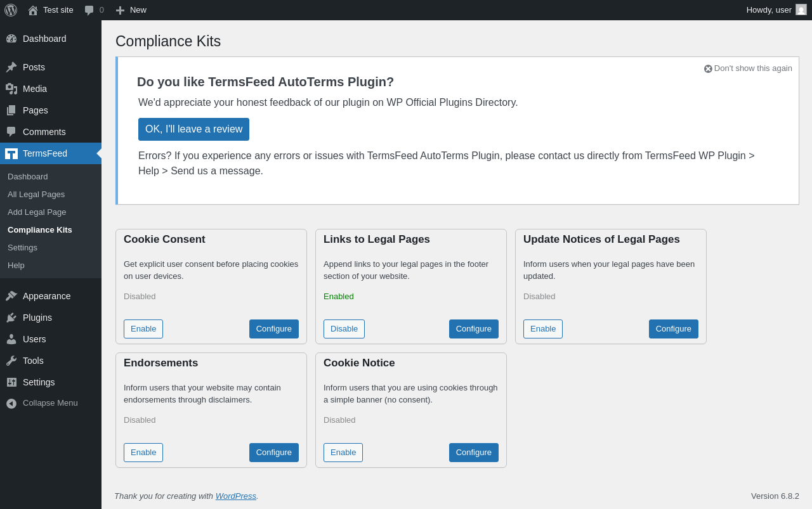Viewport: 812px width, 509px height.
Task: Open the Users menu
Action: point(51,339)
